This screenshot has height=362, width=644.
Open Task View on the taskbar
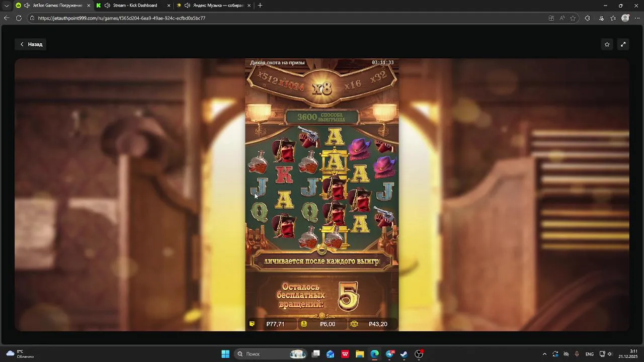click(x=316, y=354)
